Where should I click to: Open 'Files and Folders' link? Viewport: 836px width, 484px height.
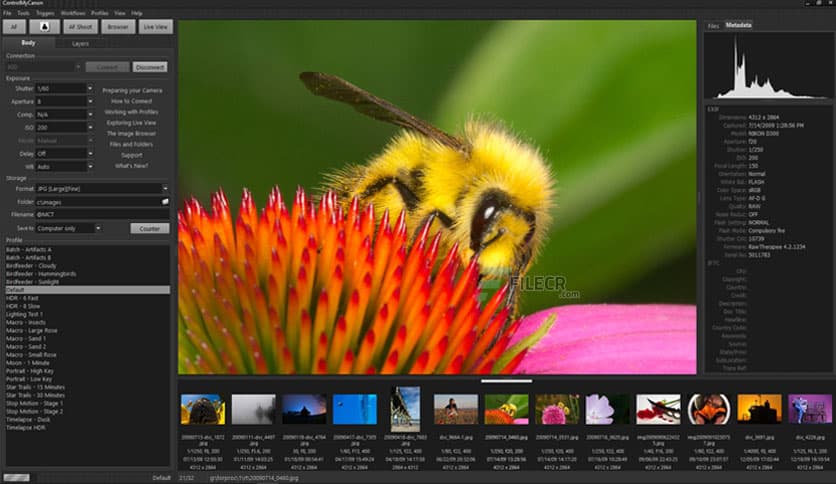[x=131, y=144]
